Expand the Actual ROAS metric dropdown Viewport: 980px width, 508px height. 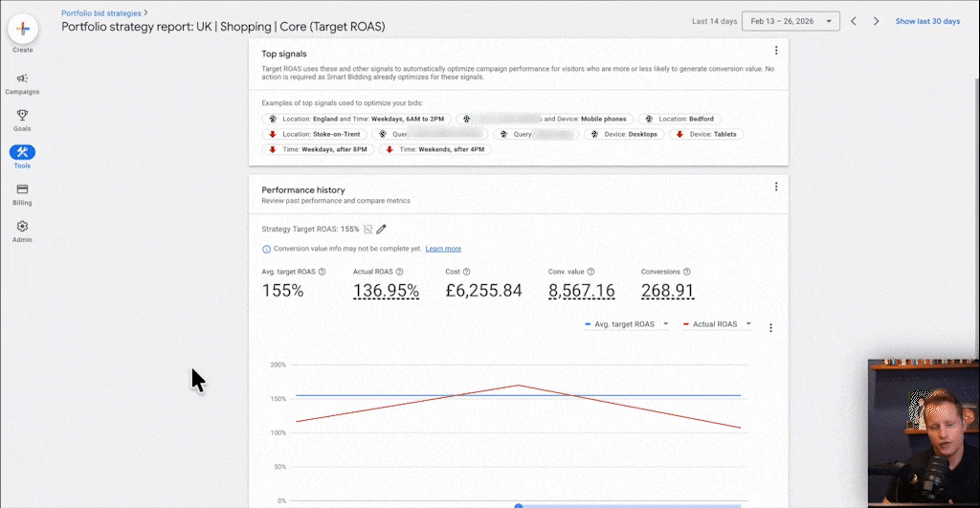748,324
